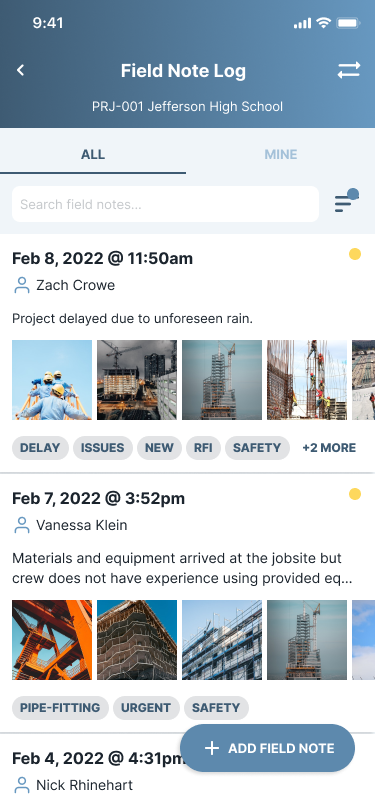Open the filter icon beside search

point(347,201)
